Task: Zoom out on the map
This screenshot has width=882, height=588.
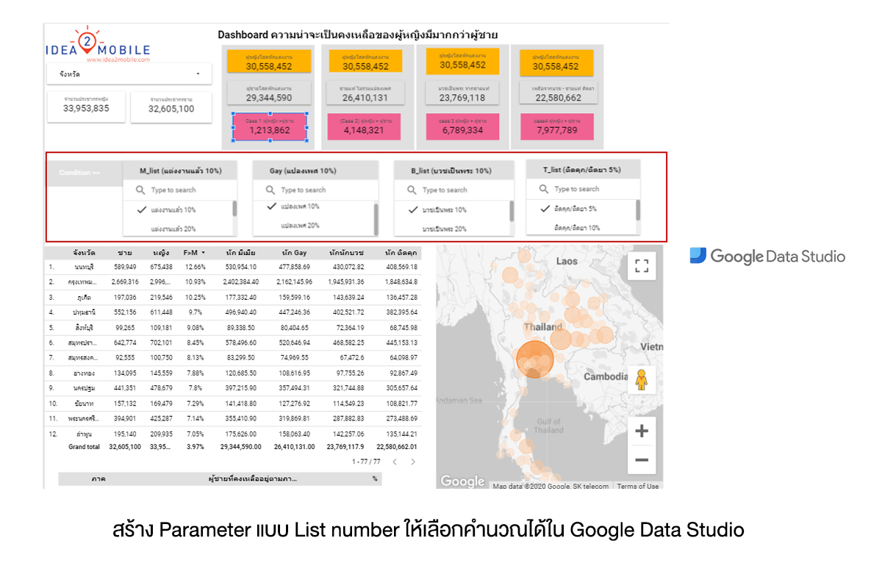Action: tap(642, 460)
